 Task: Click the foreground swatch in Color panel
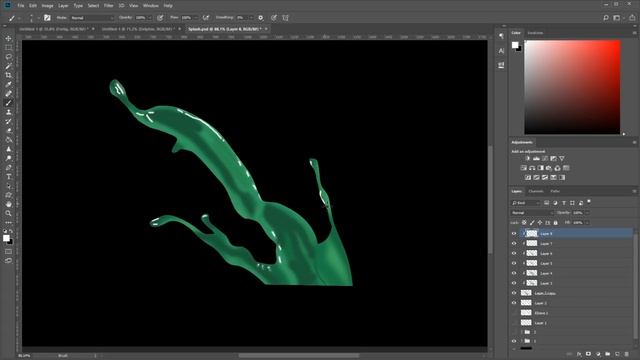(515, 44)
